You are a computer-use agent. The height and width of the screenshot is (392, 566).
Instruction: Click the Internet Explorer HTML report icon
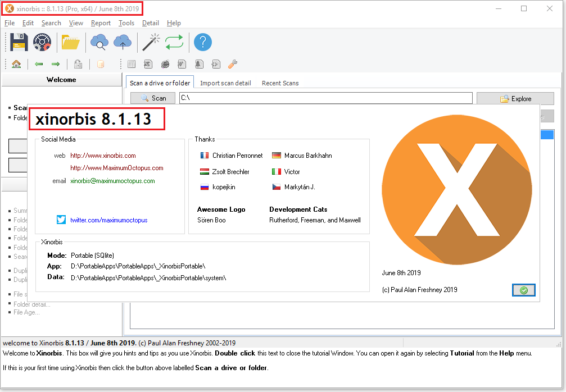(x=165, y=64)
